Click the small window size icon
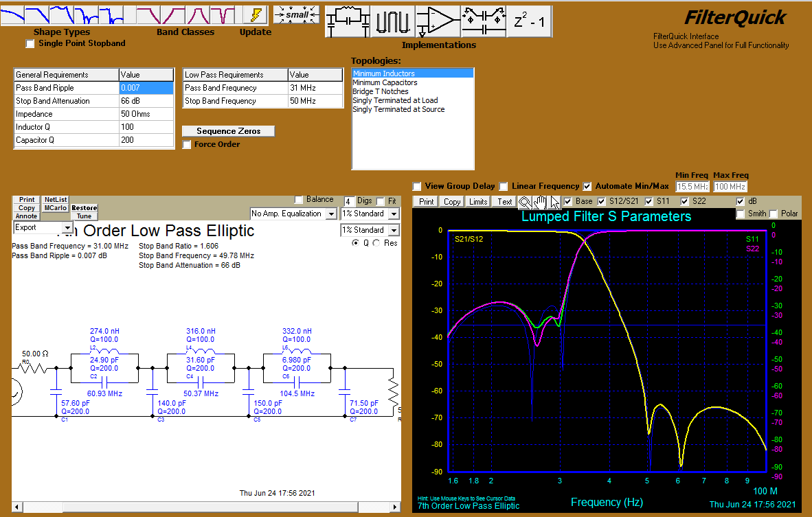Image resolution: width=812 pixels, height=517 pixels. click(x=296, y=14)
